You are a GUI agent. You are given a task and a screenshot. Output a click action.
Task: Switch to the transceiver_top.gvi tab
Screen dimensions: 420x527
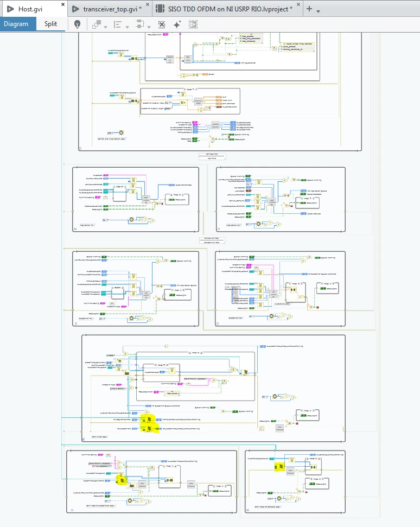tap(112, 9)
